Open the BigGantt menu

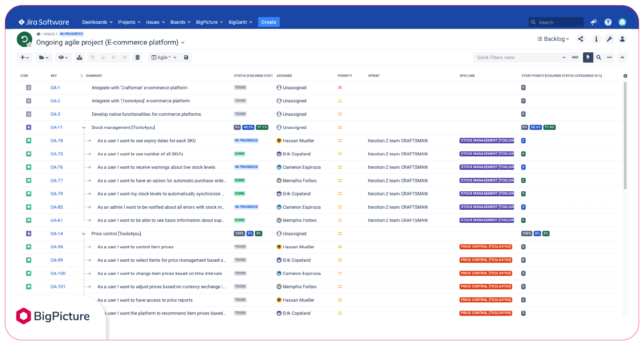coord(240,22)
